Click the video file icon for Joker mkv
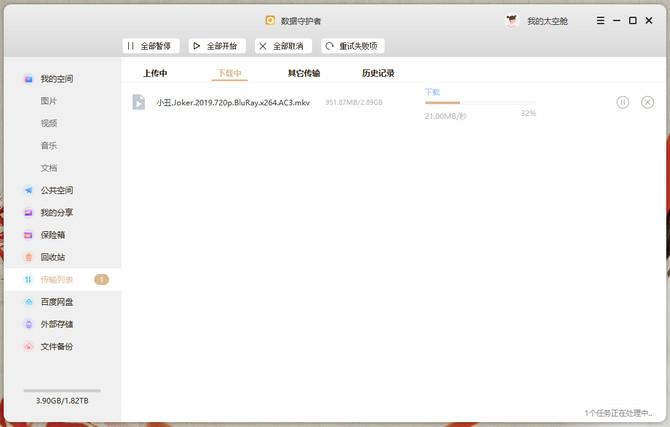Screen dimensions: 670x427 point(138,102)
